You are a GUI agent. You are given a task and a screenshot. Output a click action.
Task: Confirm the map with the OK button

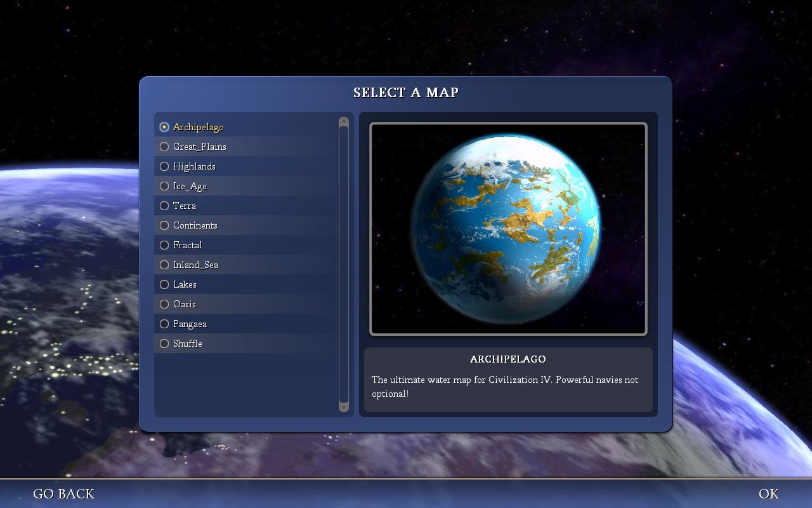[x=769, y=494]
